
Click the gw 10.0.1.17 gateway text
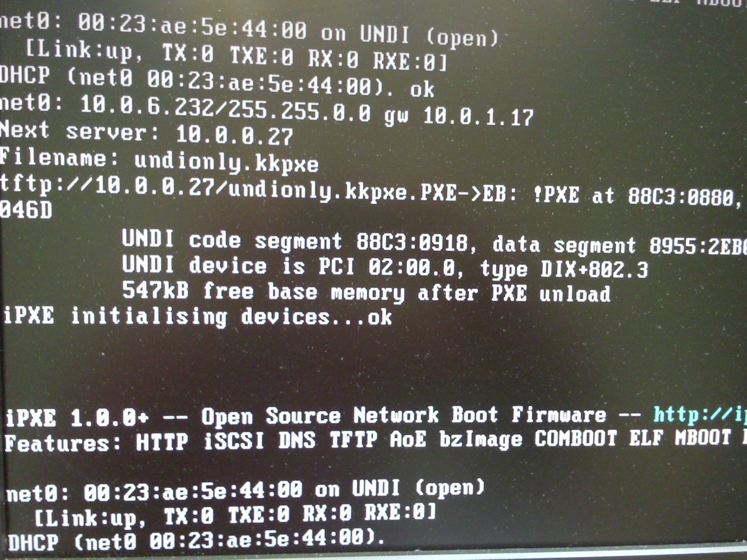(459, 117)
